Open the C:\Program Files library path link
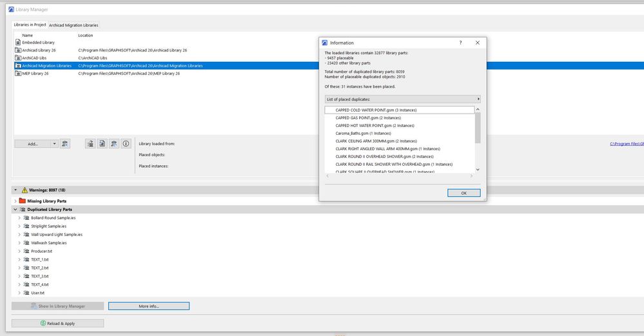Screen dimensions: 644x336 (627, 144)
